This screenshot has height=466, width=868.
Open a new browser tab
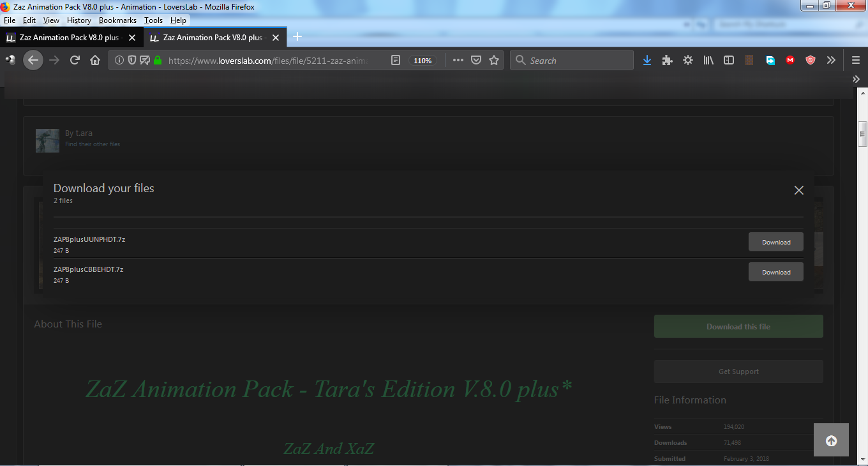[x=297, y=37]
